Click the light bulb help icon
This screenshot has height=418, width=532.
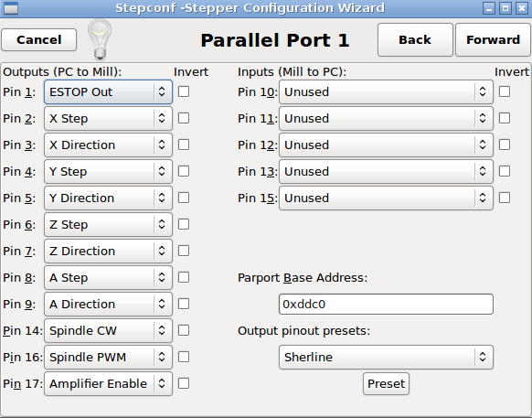[x=100, y=39]
